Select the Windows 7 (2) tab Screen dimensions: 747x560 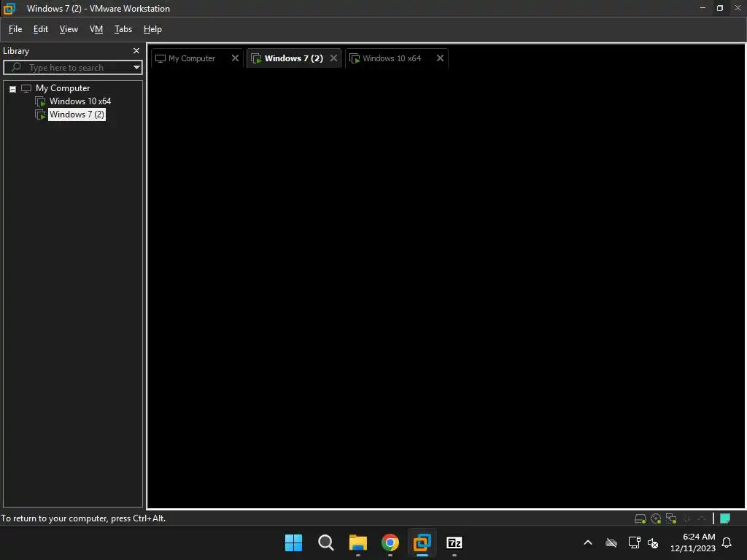[x=293, y=58]
